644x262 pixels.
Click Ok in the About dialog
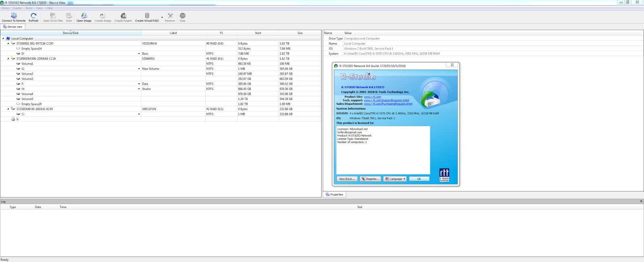click(x=419, y=179)
